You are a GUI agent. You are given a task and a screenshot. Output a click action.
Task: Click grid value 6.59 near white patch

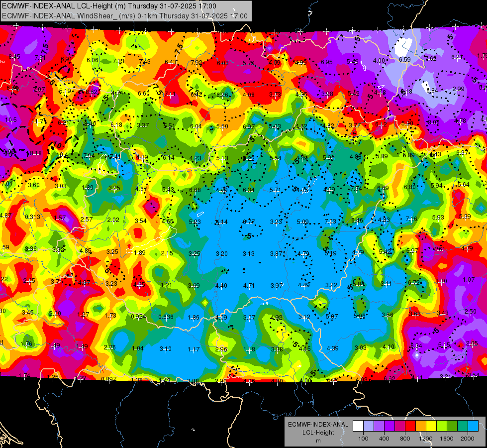[405, 60]
